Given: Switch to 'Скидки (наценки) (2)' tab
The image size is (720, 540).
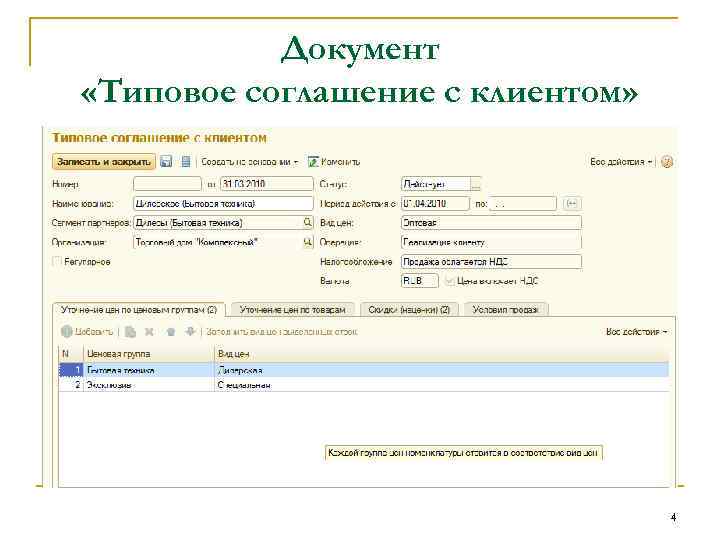Looking at the screenshot, I should coord(409,310).
